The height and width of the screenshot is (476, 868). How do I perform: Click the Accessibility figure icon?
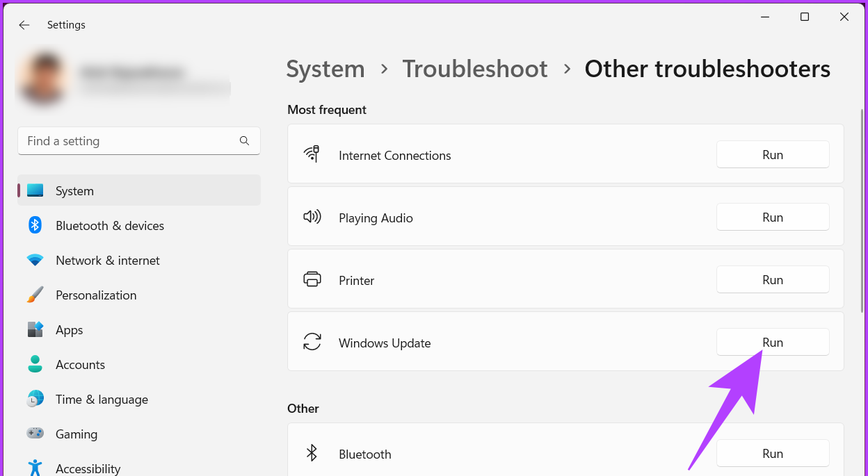click(x=35, y=468)
